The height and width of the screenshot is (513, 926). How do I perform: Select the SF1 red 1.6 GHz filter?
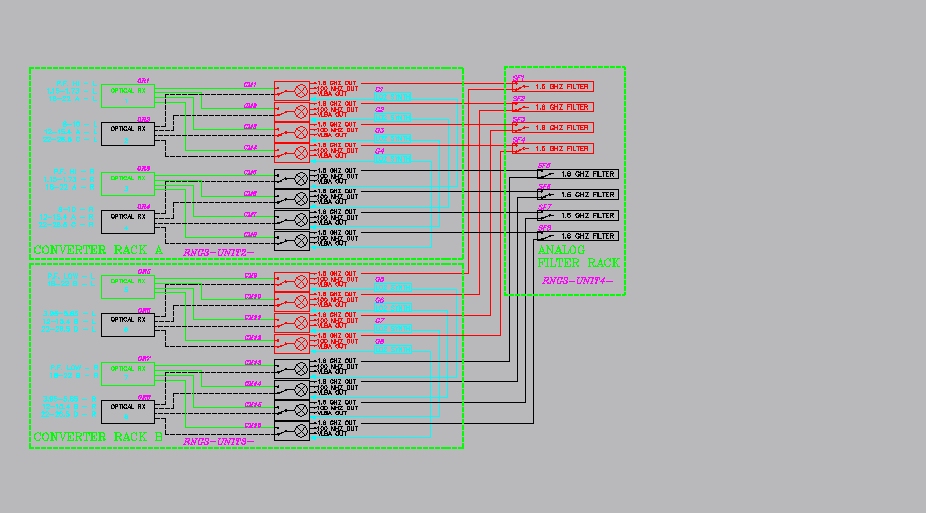(553, 87)
